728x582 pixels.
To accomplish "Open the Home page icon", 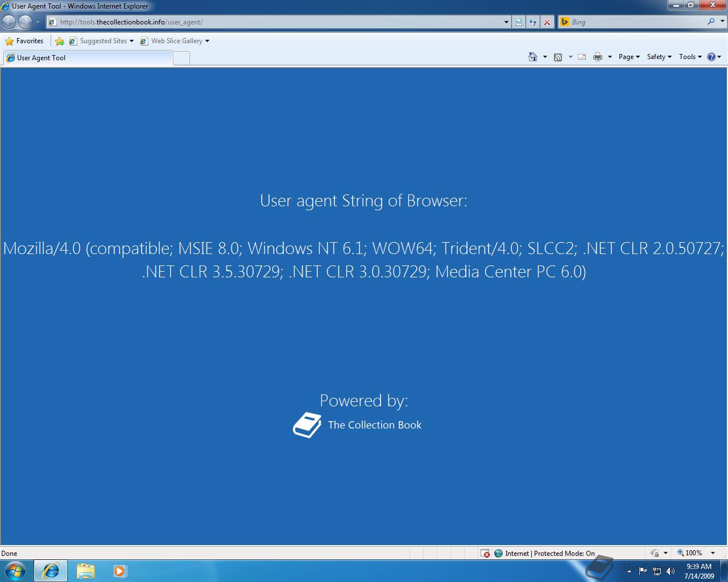I will [x=532, y=57].
